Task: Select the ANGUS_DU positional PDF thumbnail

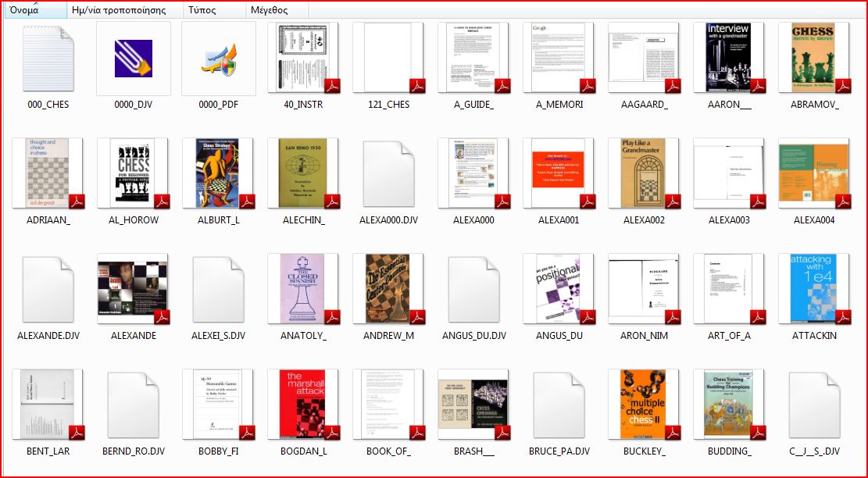Action: tap(559, 289)
